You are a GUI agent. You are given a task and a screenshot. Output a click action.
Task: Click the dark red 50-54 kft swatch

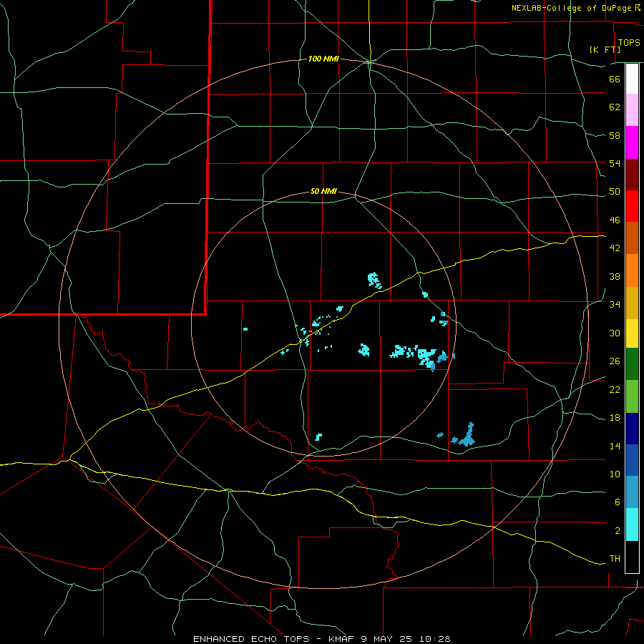coord(632,175)
